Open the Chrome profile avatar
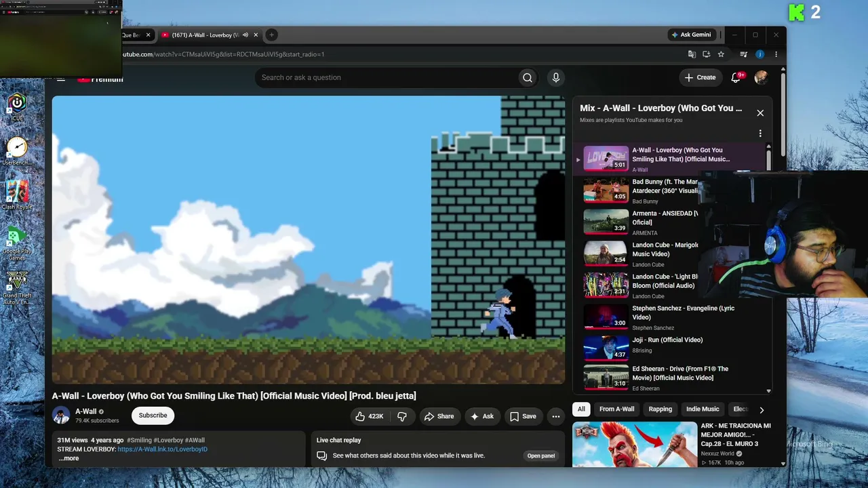This screenshot has width=868, height=488. point(760,54)
